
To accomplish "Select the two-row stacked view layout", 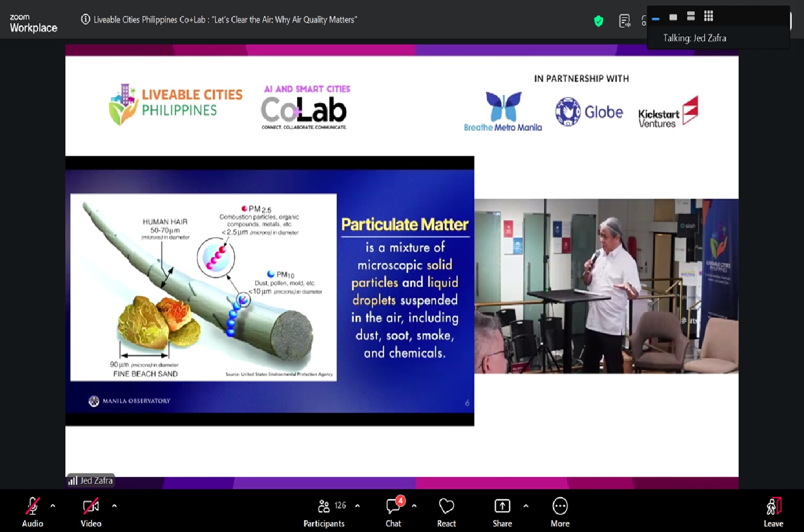I will coord(691,16).
